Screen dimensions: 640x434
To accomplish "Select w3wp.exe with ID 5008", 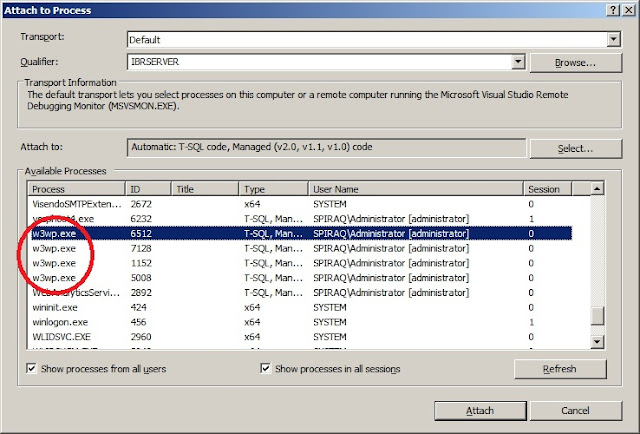I will (300, 278).
